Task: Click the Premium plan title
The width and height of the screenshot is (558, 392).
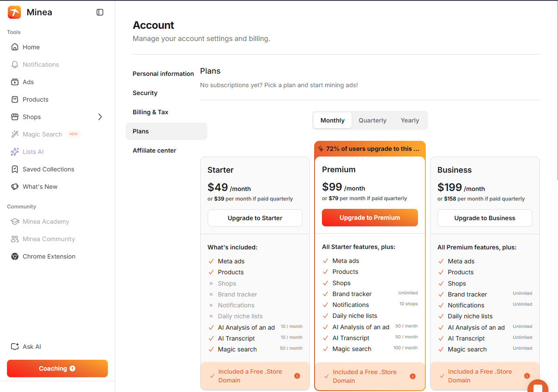Action: pos(339,170)
